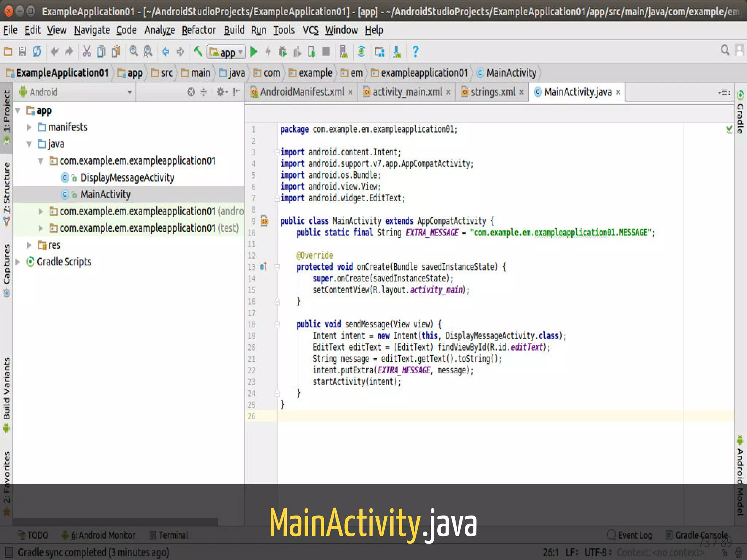
Task: Collapse sendMessage method fold marker
Action: 277,324
